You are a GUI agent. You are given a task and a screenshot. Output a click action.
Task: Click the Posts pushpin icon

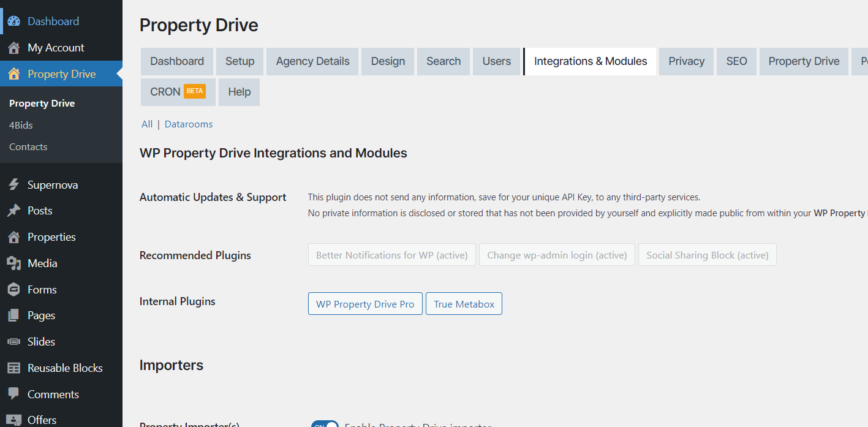tap(13, 211)
